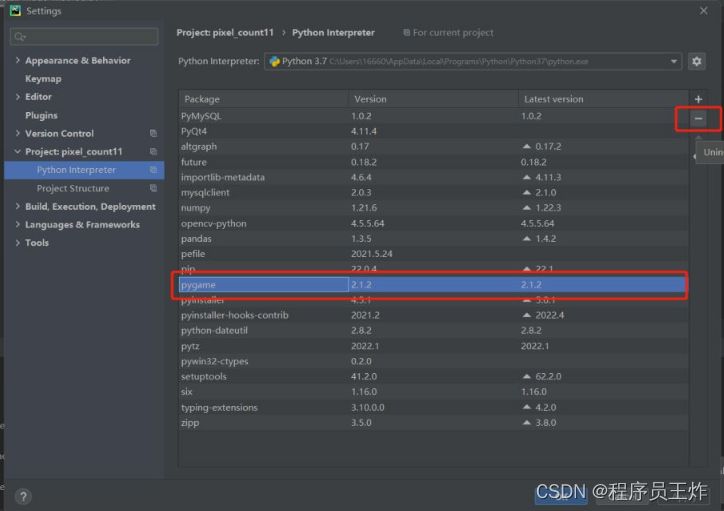Click upgrade arrow for mysqlclient 2.1.0
Image resolution: width=724 pixels, height=511 pixels.
pyautogui.click(x=526, y=192)
